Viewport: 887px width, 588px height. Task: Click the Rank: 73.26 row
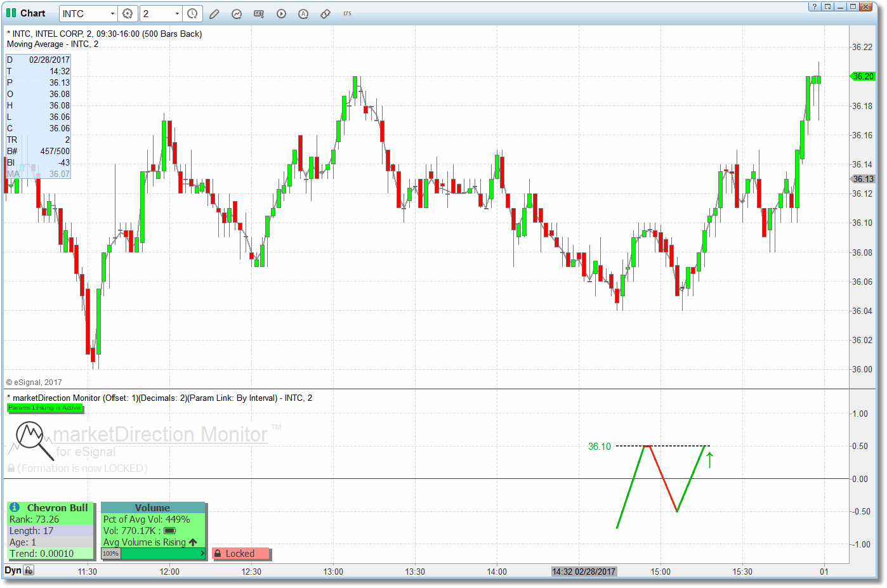(x=51, y=519)
